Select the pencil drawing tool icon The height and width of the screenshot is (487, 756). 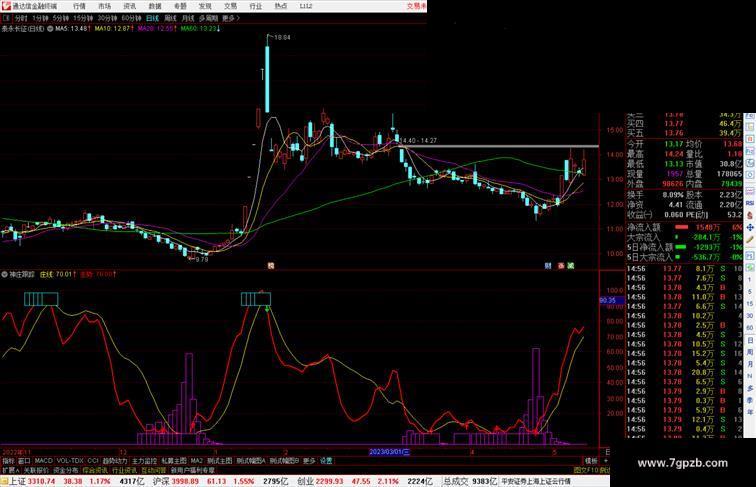(750, 240)
